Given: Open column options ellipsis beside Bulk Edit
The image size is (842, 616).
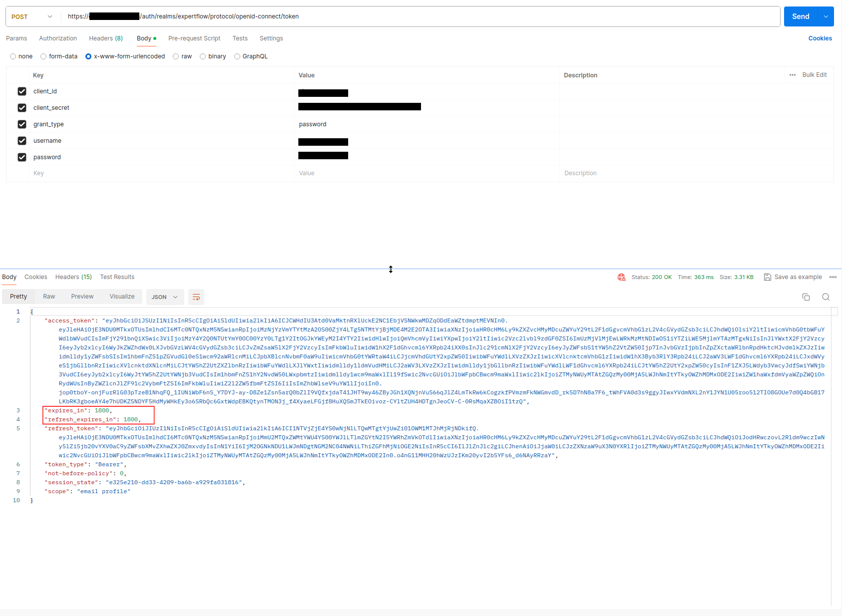Looking at the screenshot, I should tap(792, 75).
